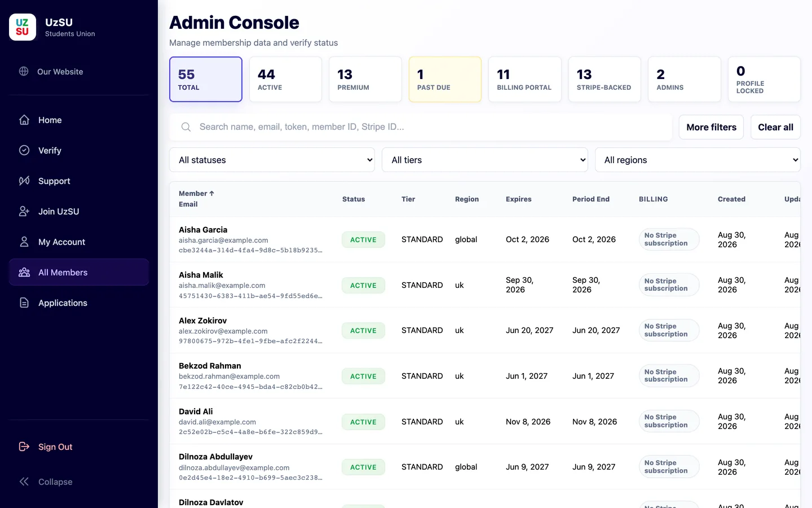
Task: Click the All Members group icon
Action: (x=24, y=272)
